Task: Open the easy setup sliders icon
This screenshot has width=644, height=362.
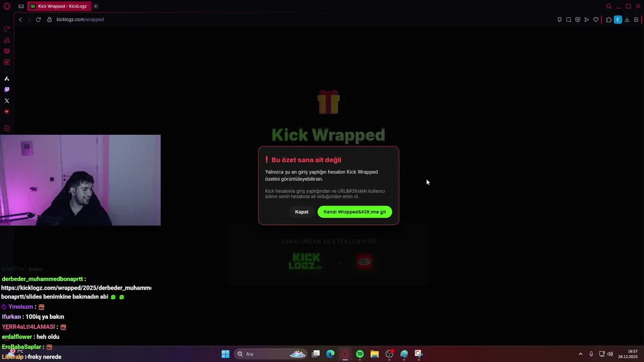Action: 636,20
